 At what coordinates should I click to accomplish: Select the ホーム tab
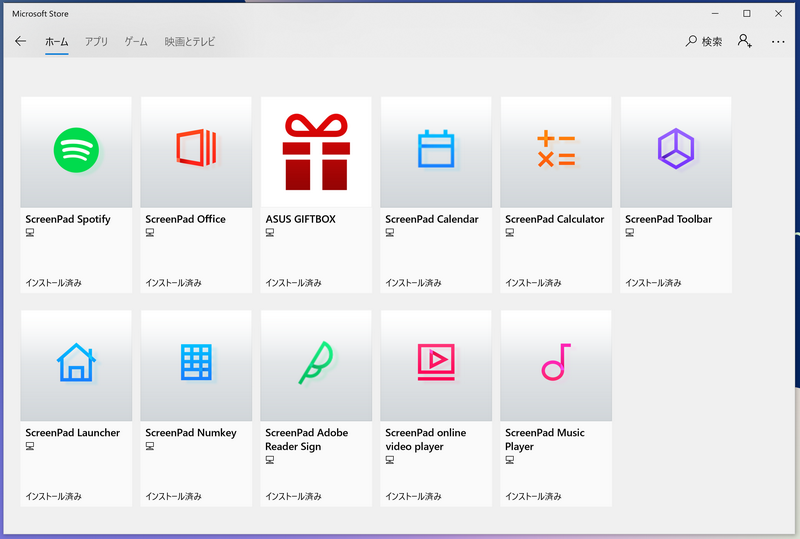[57, 42]
